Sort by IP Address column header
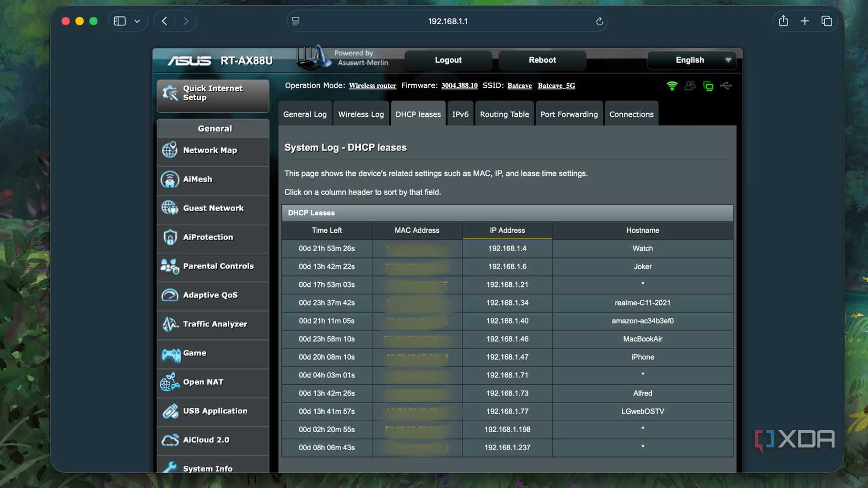The height and width of the screenshot is (488, 868). pos(508,231)
